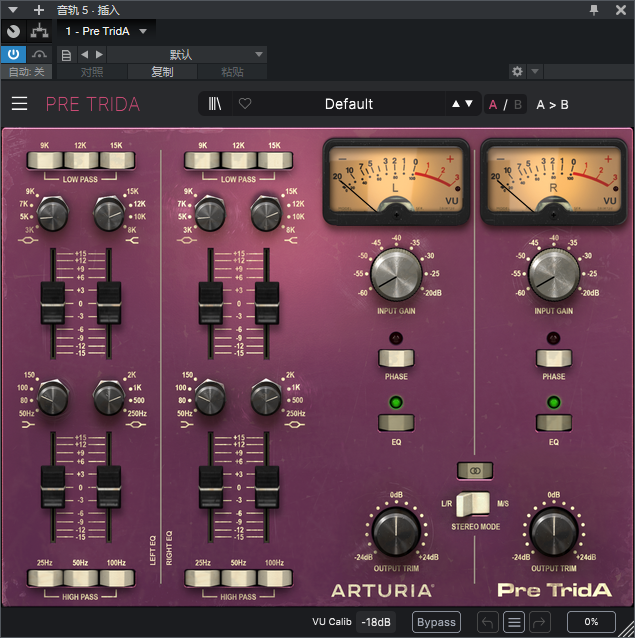Switch to state A slot
The width and height of the screenshot is (635, 638).
(x=493, y=105)
